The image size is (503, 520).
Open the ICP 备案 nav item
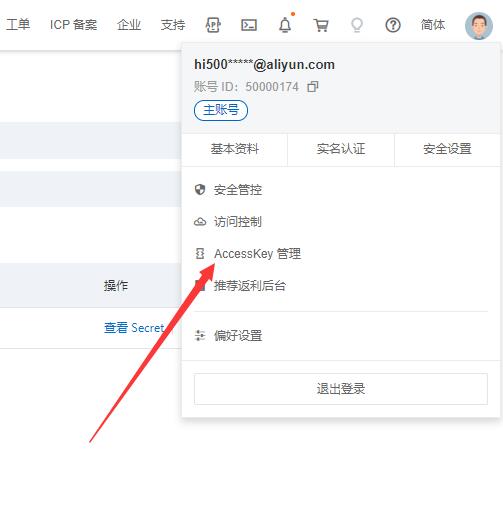pos(73,25)
